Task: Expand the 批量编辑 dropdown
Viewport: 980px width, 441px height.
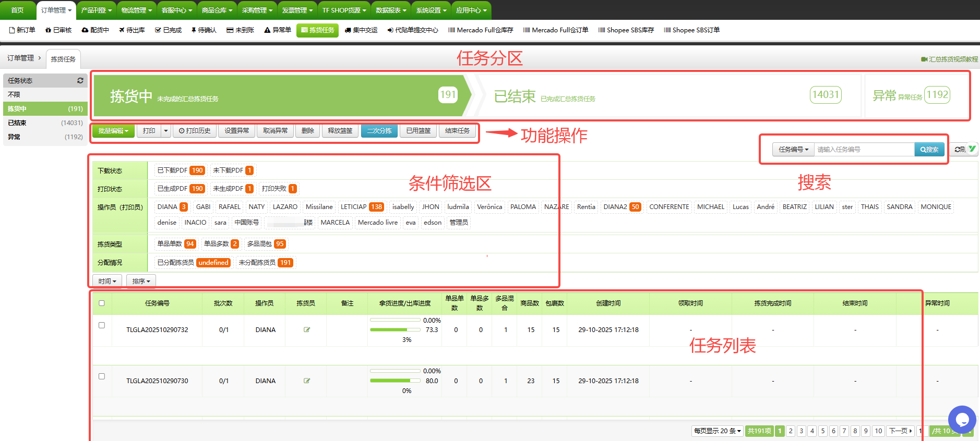Action: [x=113, y=131]
